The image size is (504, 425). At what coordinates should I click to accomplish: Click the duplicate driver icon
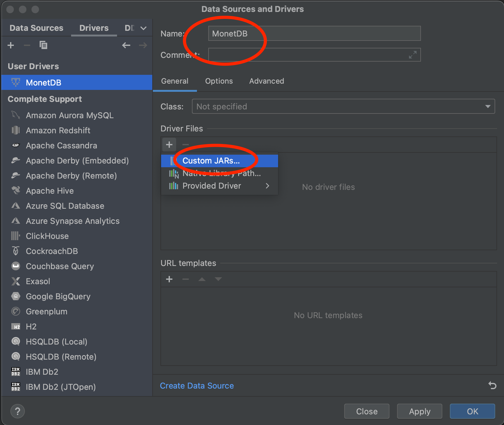point(43,45)
